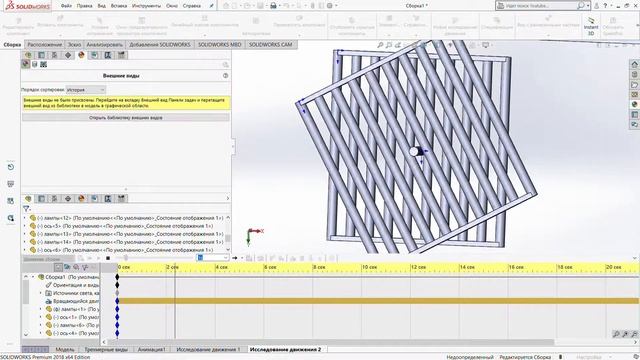Click Previous View icon in view toolbar
Viewport: 640px width, 360px height.
coord(398,45)
